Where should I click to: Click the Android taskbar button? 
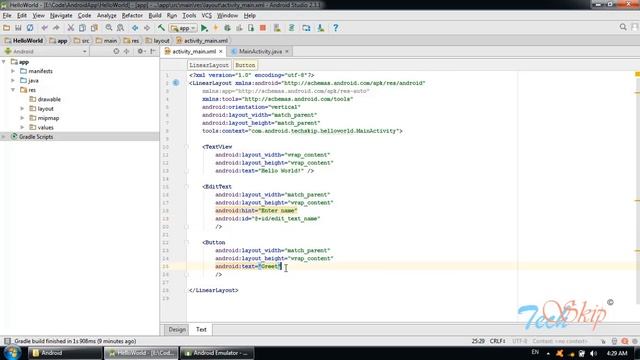point(65,353)
